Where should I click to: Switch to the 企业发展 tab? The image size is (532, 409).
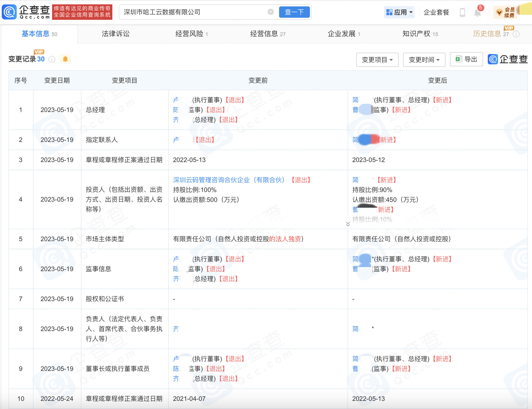(x=344, y=34)
